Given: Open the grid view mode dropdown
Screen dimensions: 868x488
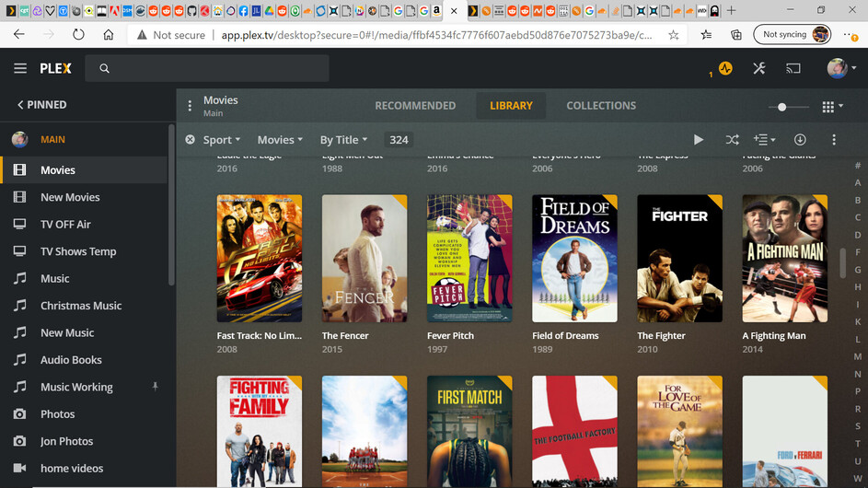Looking at the screenshot, I should point(833,107).
